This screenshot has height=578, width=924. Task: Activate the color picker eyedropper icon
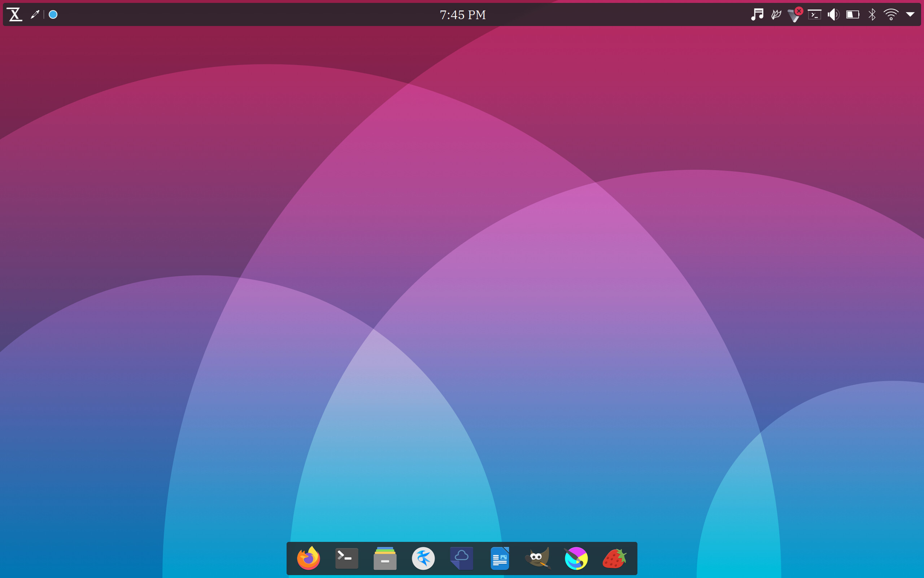tap(35, 14)
